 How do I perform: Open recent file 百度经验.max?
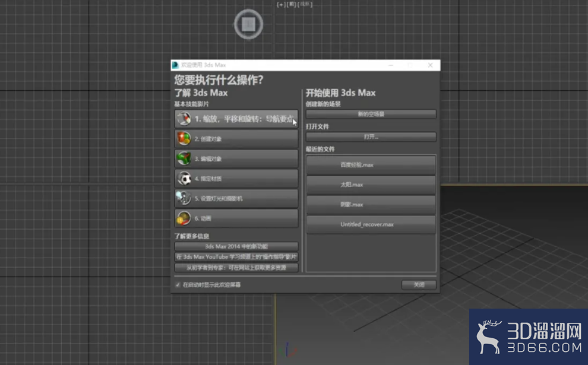point(371,165)
